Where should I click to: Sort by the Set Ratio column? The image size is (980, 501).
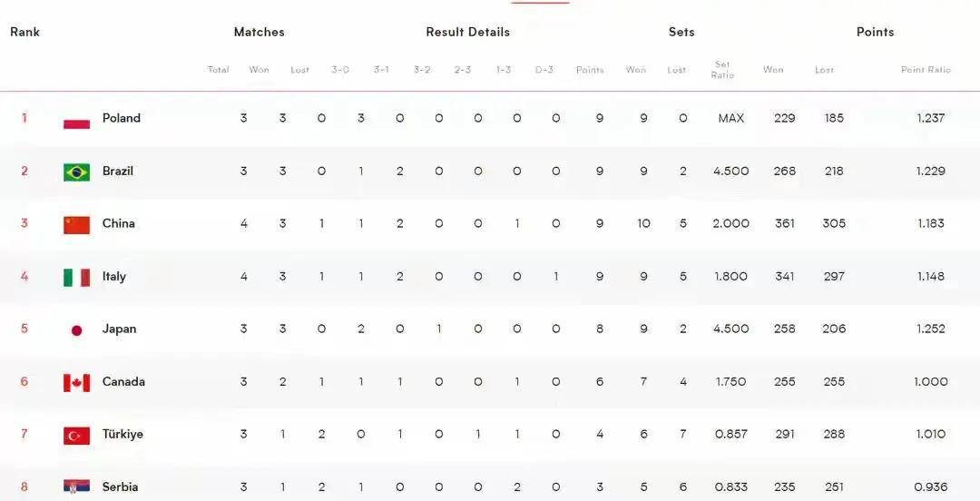pos(722,69)
